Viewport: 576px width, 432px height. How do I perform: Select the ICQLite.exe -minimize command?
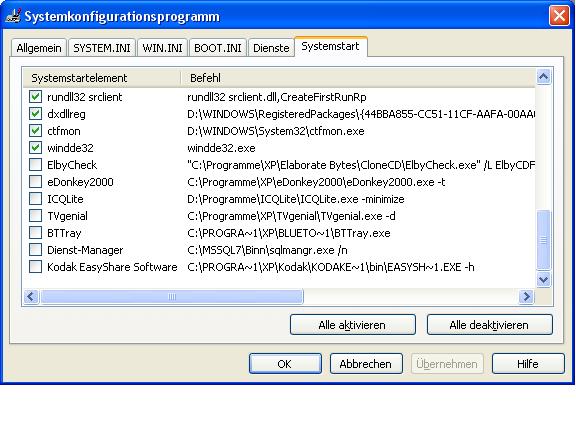coord(296,199)
